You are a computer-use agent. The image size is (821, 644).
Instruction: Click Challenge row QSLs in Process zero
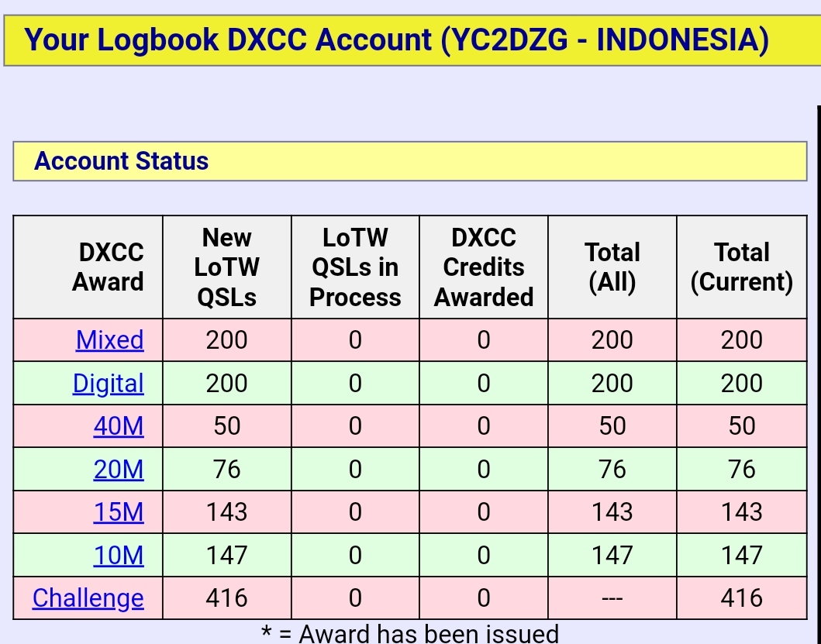click(x=355, y=598)
